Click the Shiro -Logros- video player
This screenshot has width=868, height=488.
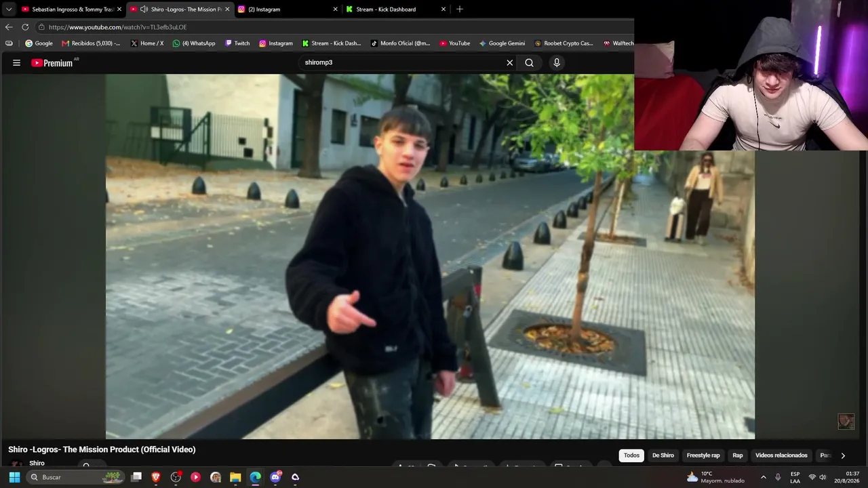click(x=430, y=257)
